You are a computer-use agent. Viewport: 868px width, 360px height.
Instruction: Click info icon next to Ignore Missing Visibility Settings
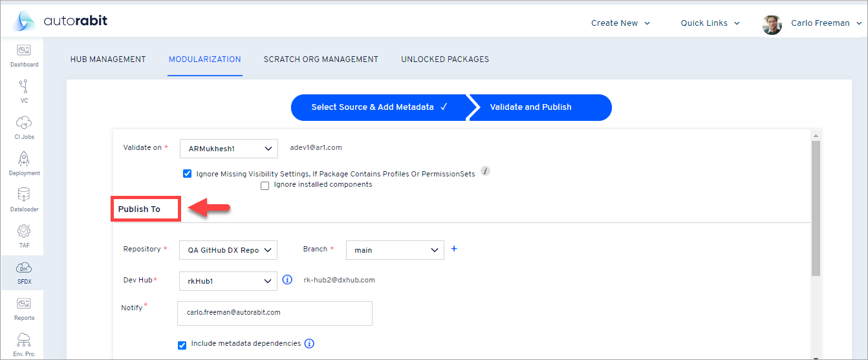[486, 172]
